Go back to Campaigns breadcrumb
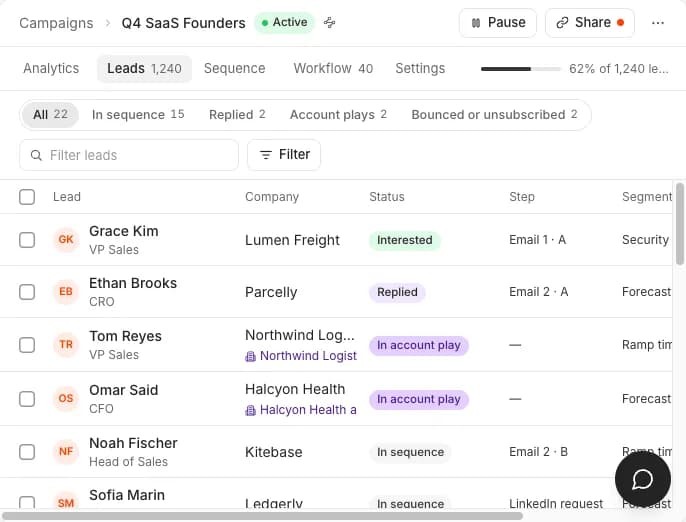 [56, 23]
